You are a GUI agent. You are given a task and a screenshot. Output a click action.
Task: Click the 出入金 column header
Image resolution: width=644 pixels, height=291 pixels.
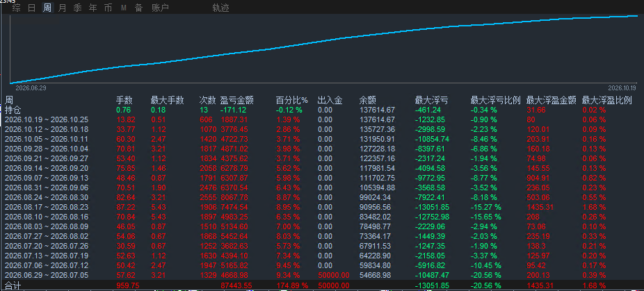(x=330, y=100)
